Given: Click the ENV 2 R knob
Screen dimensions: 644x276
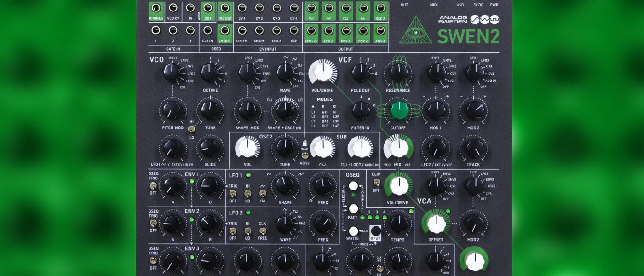Looking at the screenshot, I should click(210, 224).
